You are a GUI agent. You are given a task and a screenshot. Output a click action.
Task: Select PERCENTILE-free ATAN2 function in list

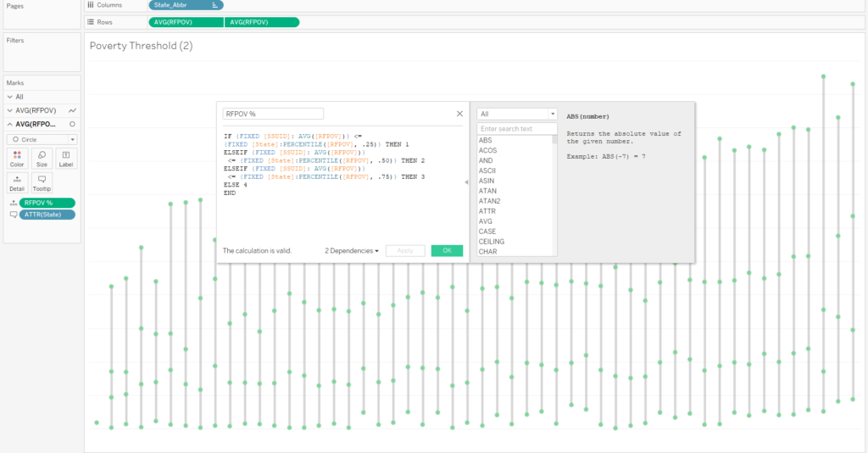pyautogui.click(x=489, y=201)
